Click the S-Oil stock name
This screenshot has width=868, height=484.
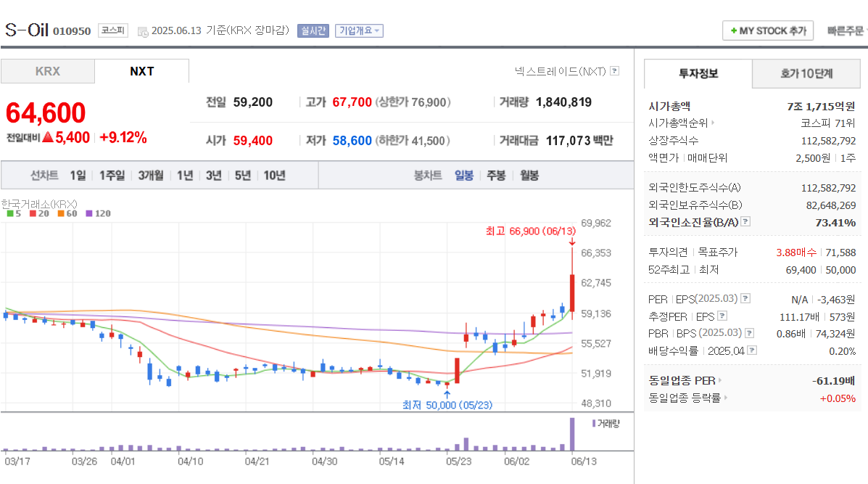pos(27,30)
